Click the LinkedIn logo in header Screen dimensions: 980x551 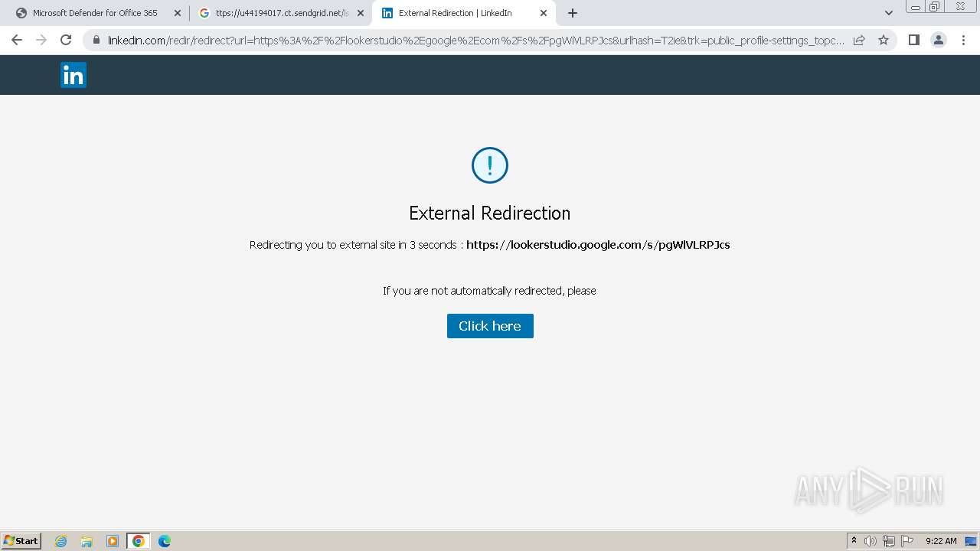click(x=73, y=75)
